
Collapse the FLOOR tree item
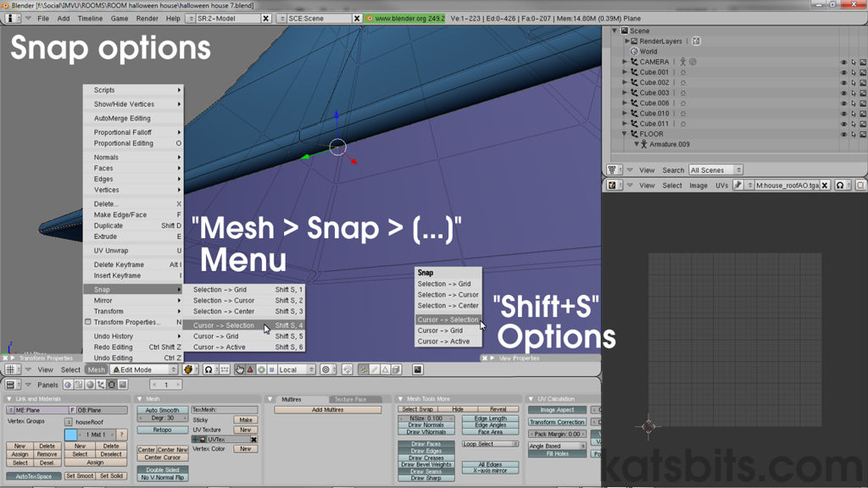coord(625,134)
